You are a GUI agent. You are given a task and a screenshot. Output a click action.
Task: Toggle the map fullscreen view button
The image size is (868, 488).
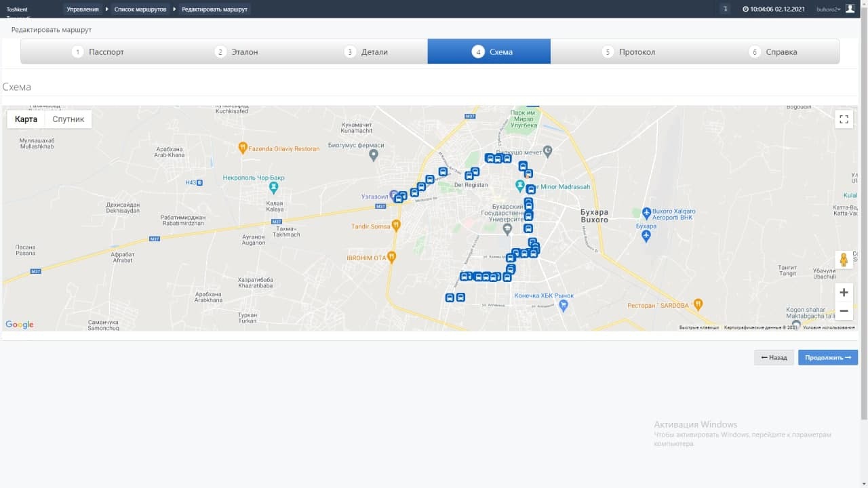pyautogui.click(x=844, y=119)
